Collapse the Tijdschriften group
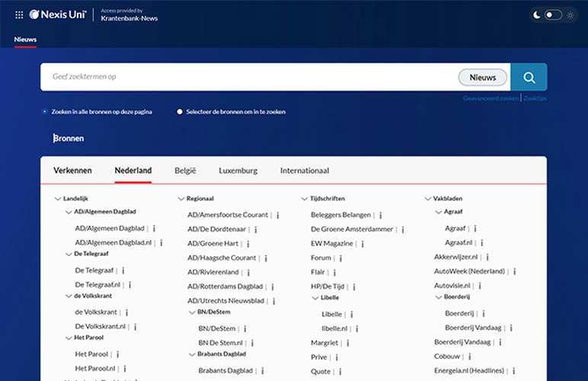The image size is (588, 381). pyautogui.click(x=305, y=199)
